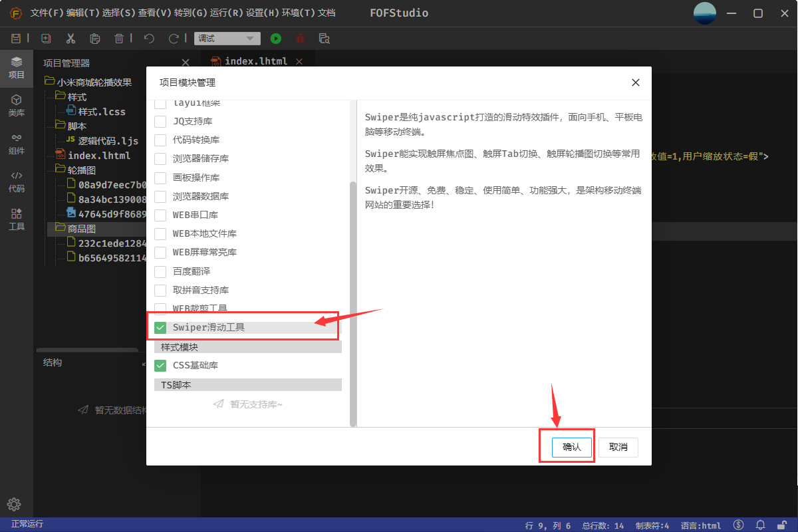The image size is (798, 532).
Task: Toggle the WEB串口库 checkbox
Action: pos(160,215)
